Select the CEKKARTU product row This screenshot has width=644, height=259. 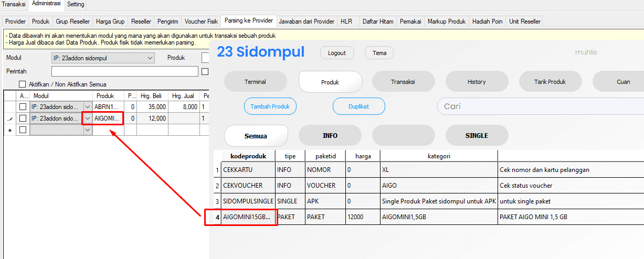pos(429,170)
